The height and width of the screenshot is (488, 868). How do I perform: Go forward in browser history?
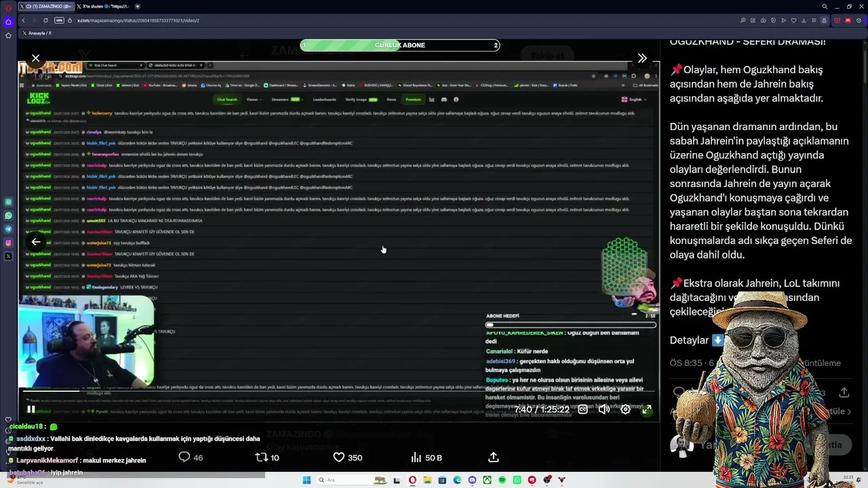point(34,20)
